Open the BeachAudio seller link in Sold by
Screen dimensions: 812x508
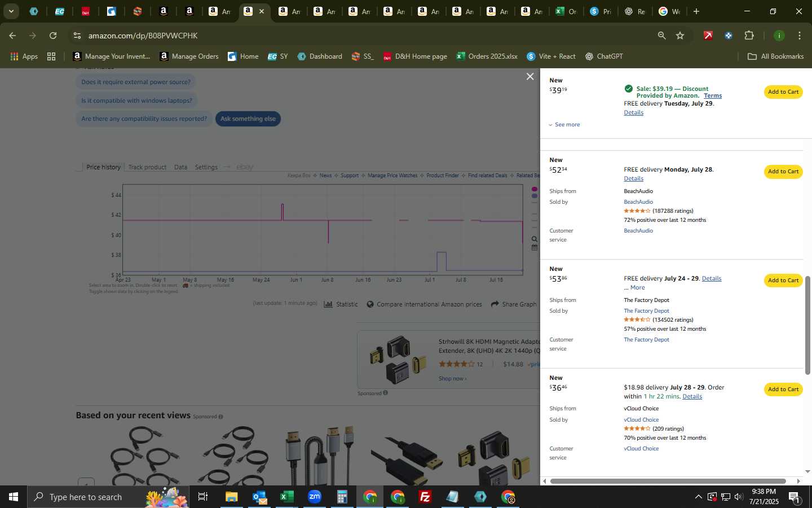638,202
